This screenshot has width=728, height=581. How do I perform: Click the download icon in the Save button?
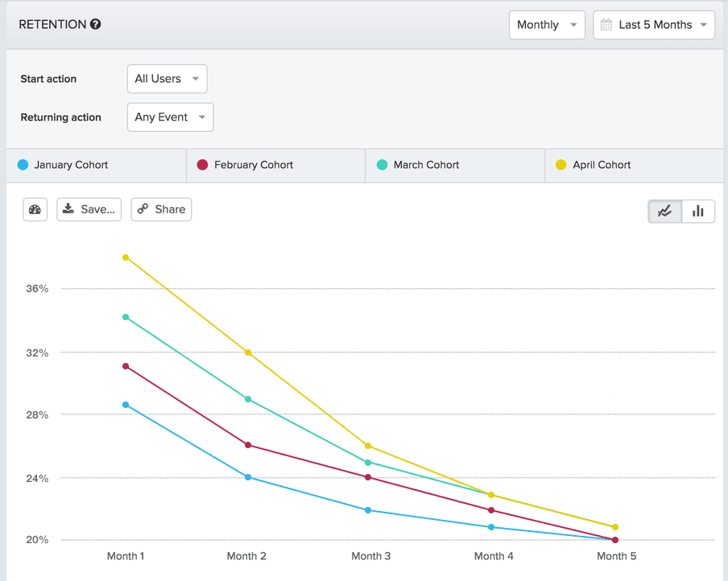click(x=68, y=209)
